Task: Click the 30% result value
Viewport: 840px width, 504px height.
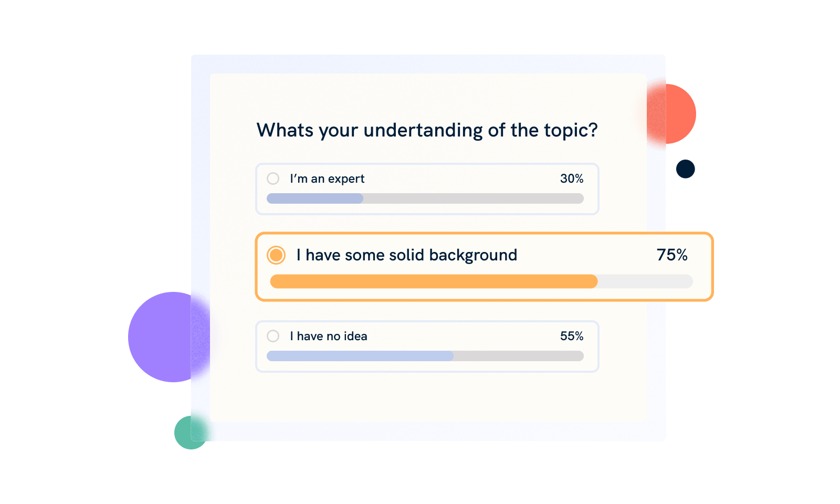Action: (x=572, y=178)
